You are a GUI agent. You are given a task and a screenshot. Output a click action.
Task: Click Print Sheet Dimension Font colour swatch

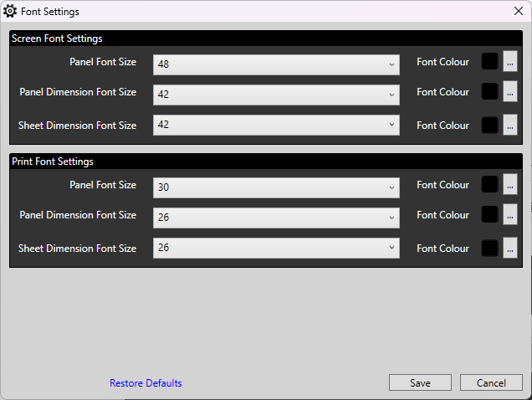tap(489, 248)
